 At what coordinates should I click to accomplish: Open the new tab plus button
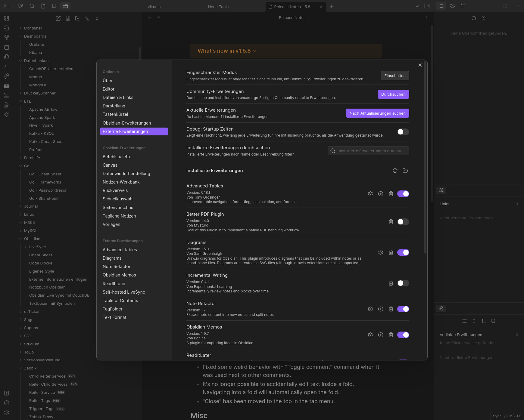pos(332,6)
